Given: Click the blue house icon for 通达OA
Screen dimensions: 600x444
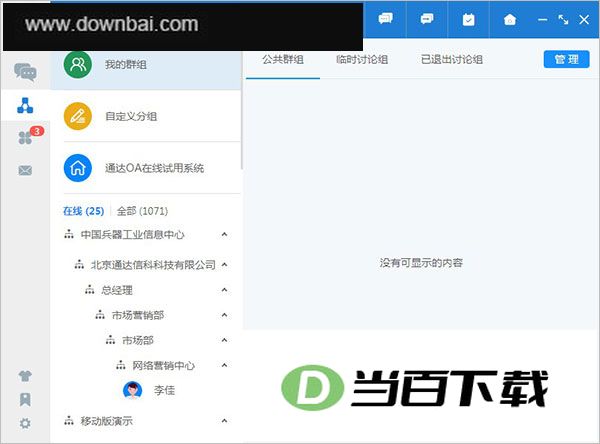Looking at the screenshot, I should coord(78,168).
